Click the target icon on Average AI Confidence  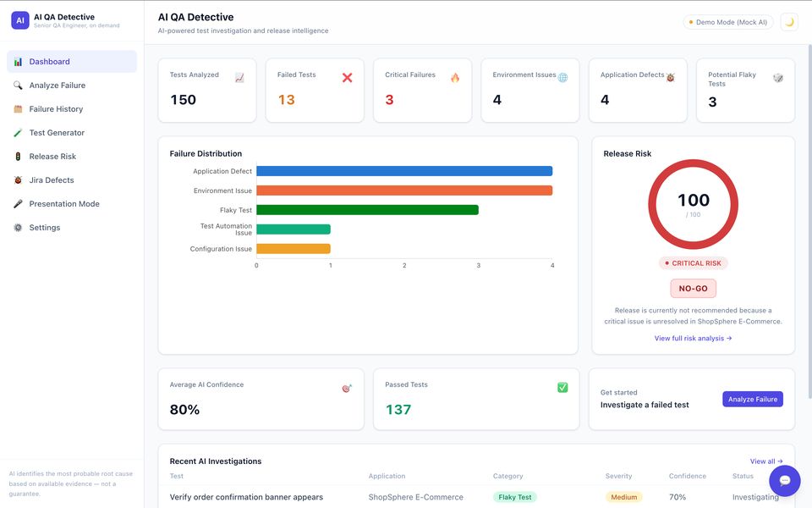pyautogui.click(x=347, y=388)
